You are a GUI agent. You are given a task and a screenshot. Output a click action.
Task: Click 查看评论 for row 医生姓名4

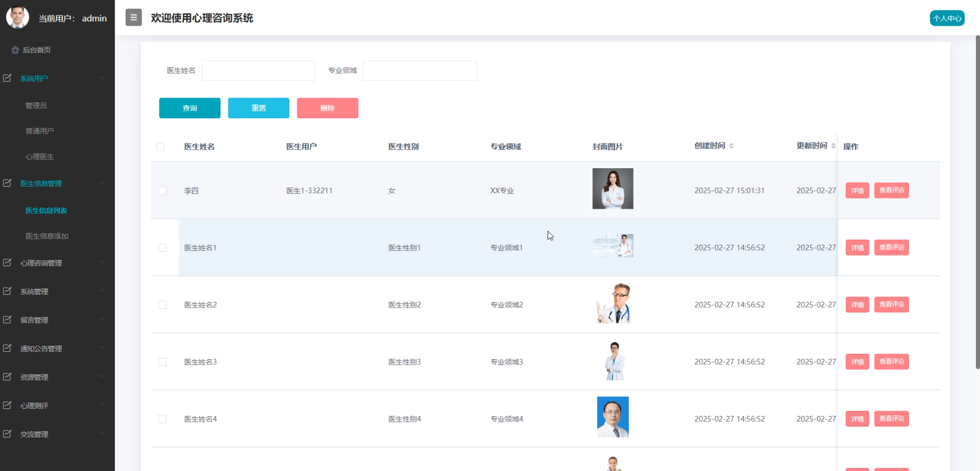point(891,419)
